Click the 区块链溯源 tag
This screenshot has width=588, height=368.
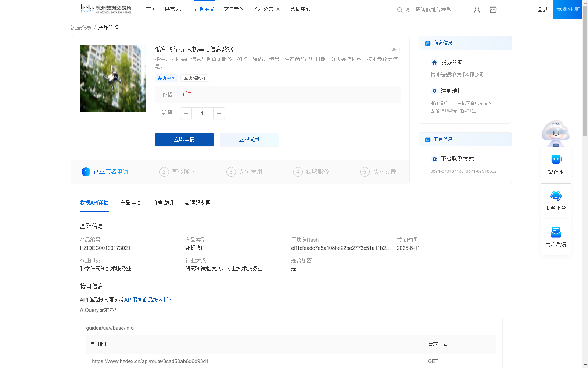[195, 78]
